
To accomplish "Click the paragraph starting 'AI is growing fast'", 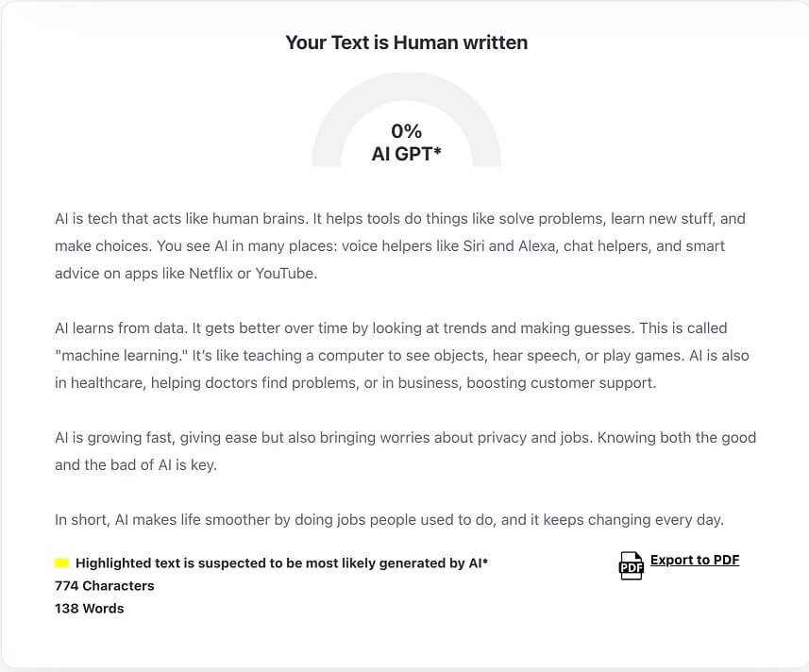I will point(405,450).
